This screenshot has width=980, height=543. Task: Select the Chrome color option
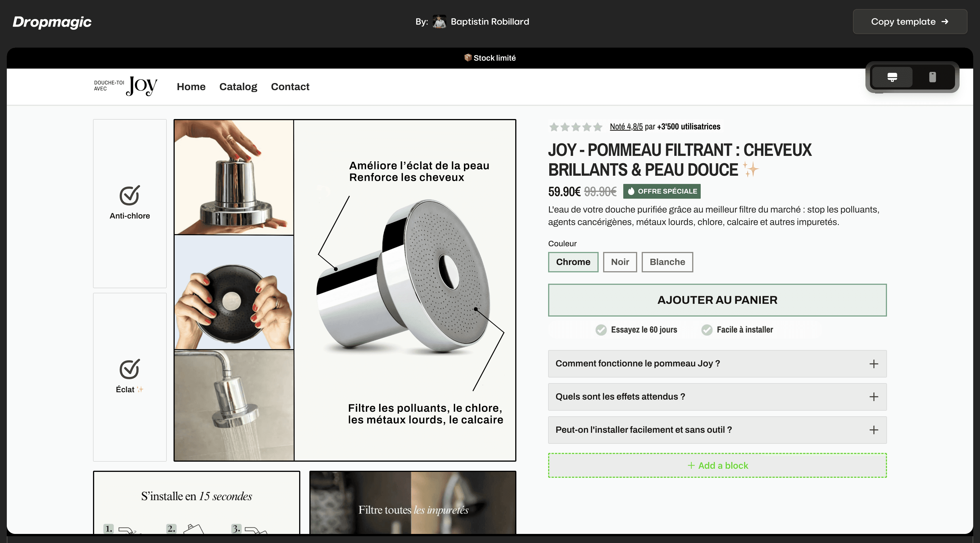point(573,262)
